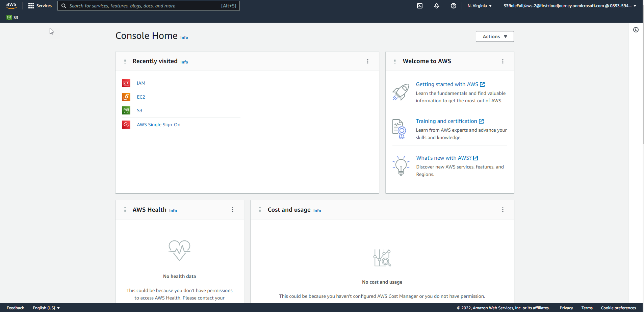Click the rocket icon for Getting started
Image resolution: width=644 pixels, height=312 pixels.
[401, 92]
